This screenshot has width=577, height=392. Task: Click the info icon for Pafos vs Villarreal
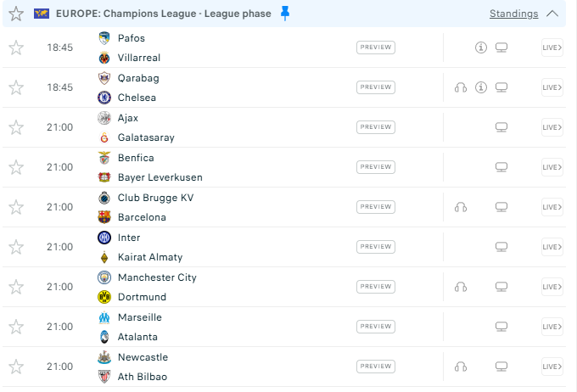pos(481,48)
